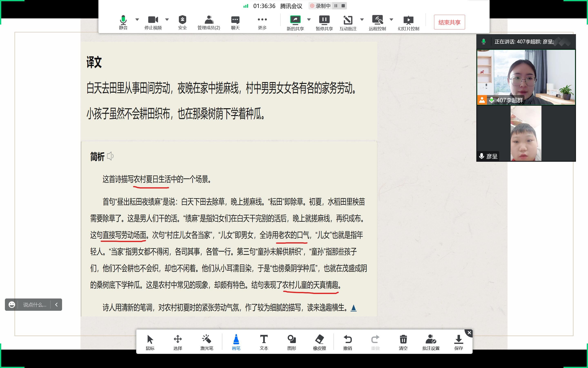Click the 说点什么... message input

point(35,304)
